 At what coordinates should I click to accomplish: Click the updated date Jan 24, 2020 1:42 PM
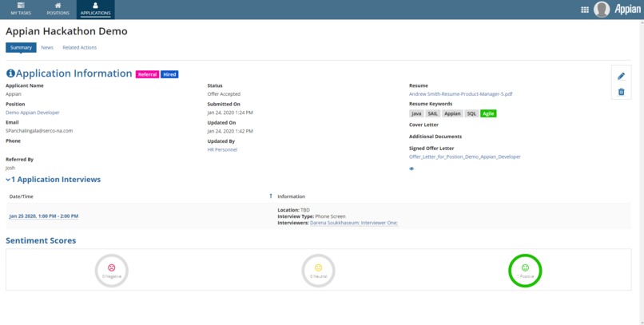tap(230, 131)
